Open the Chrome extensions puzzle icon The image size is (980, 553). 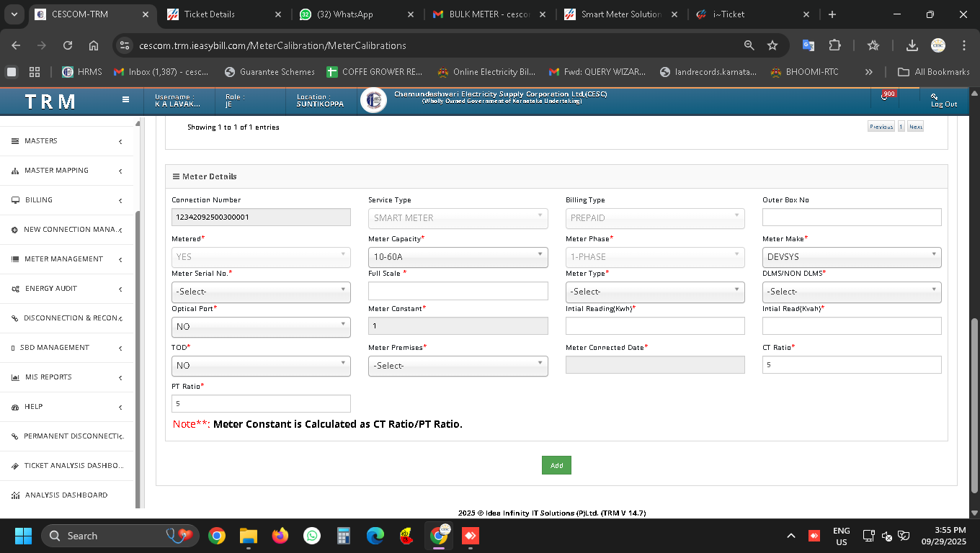pos(834,45)
